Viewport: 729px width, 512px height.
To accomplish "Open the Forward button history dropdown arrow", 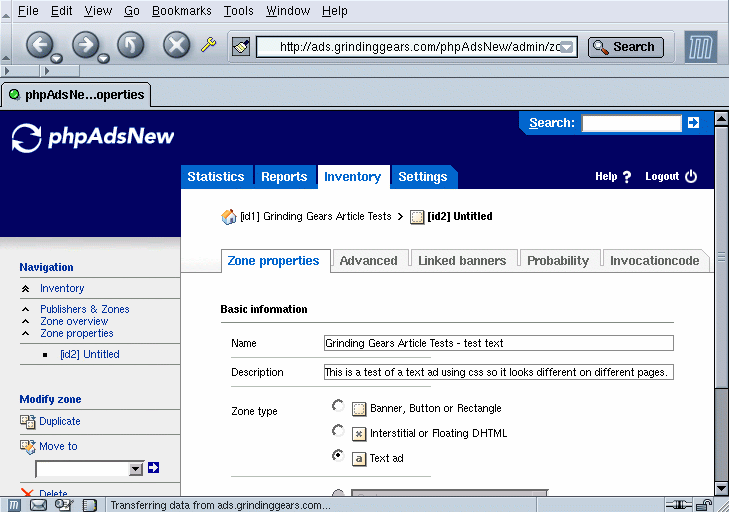I will pos(103,58).
